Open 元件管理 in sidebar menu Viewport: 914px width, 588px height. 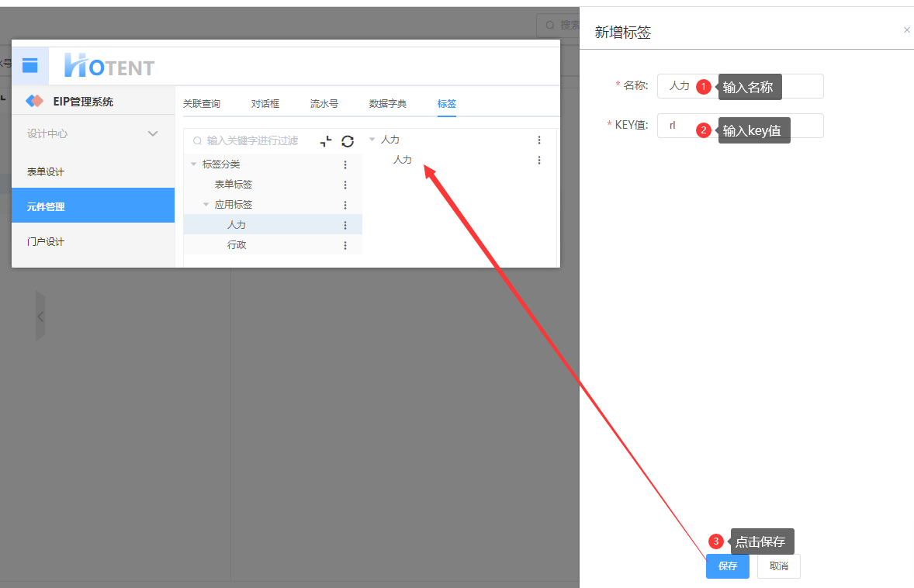click(93, 205)
